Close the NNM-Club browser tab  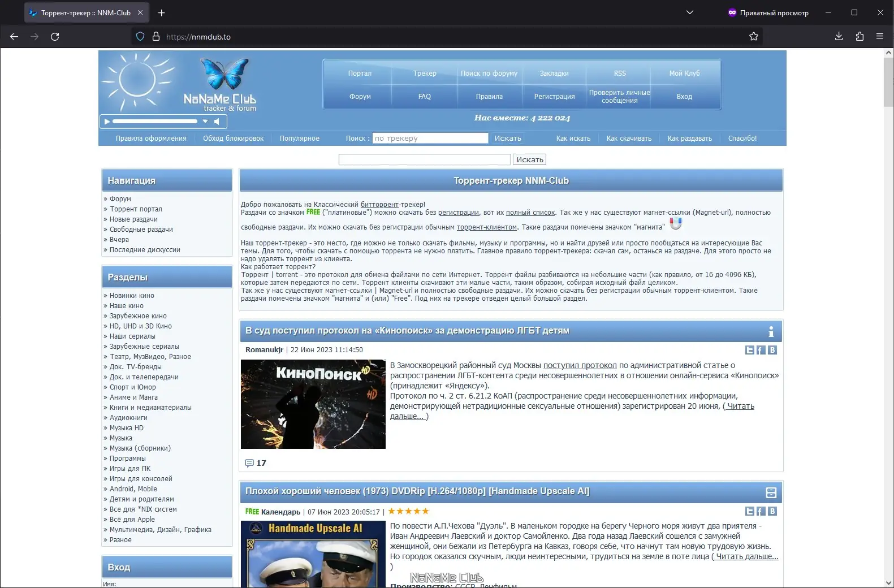pos(140,12)
